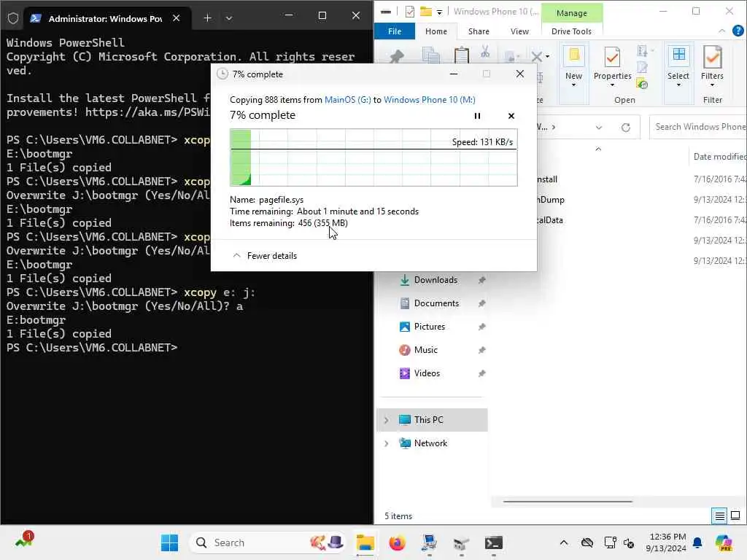Click the Search Windows Phone field

[x=698, y=127]
